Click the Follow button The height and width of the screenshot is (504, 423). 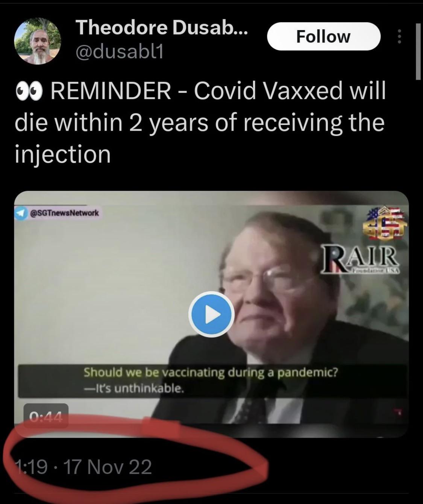point(324,37)
